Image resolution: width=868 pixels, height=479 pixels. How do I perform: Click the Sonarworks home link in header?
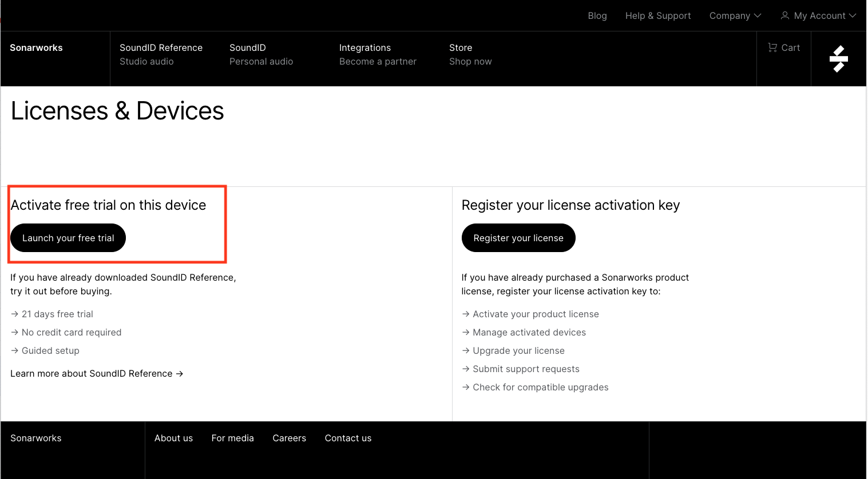click(36, 48)
